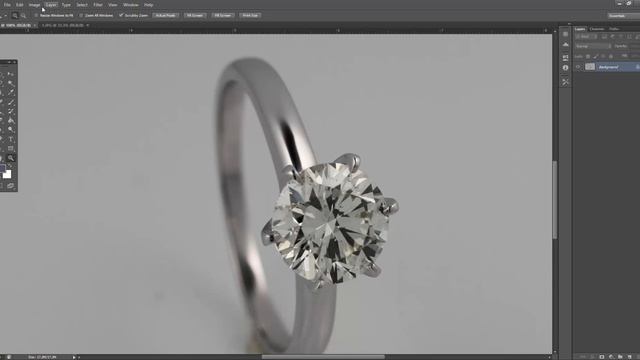Open the crossed-tools panel icon in dock
The width and height of the screenshot is (640, 360).
click(x=565, y=82)
